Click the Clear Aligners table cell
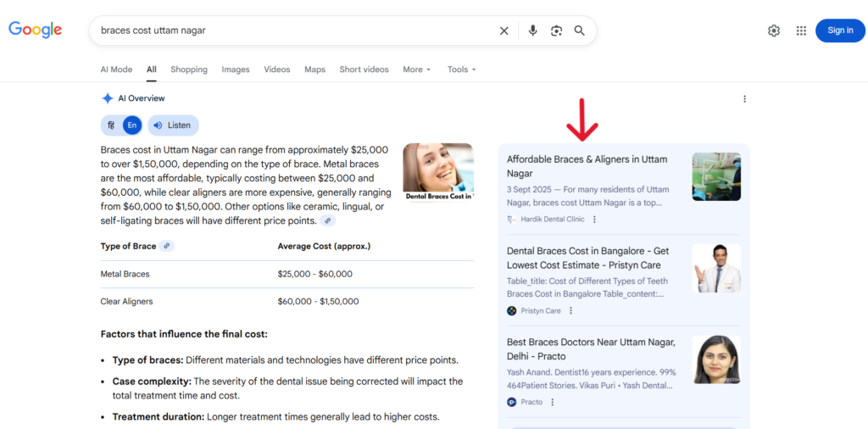This screenshot has width=868, height=429. click(x=127, y=302)
